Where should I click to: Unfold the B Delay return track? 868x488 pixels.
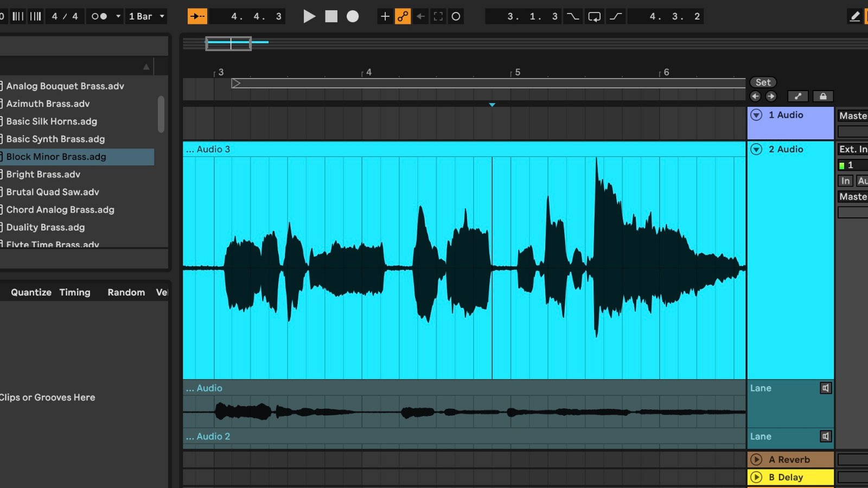click(756, 477)
